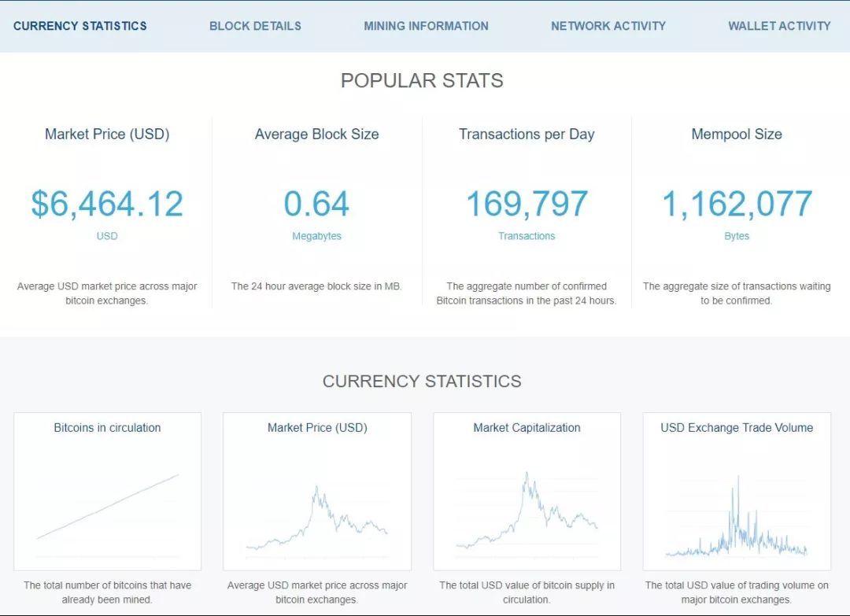
Task: View the Market Capitalization chart thumbnail
Action: tap(527, 503)
